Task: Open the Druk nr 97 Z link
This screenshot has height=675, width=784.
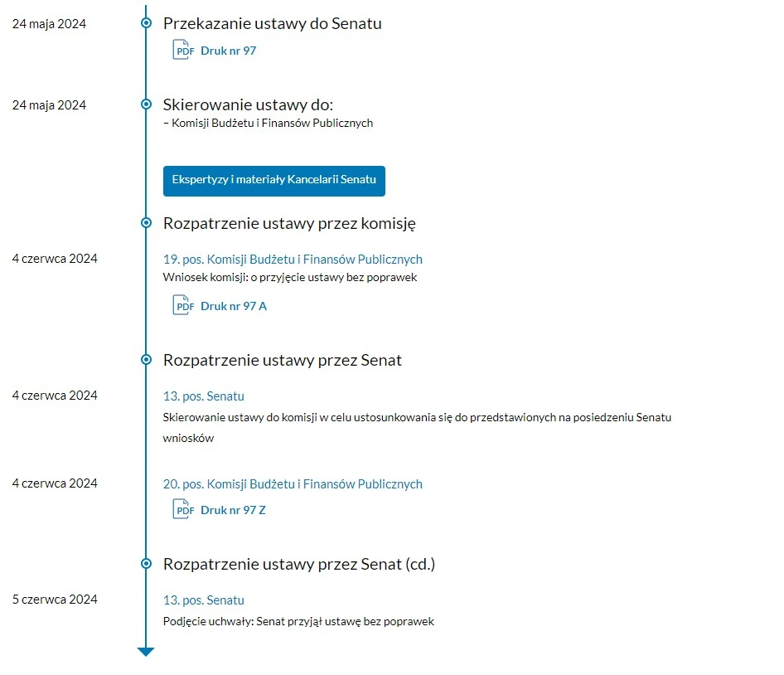Action: pos(233,510)
